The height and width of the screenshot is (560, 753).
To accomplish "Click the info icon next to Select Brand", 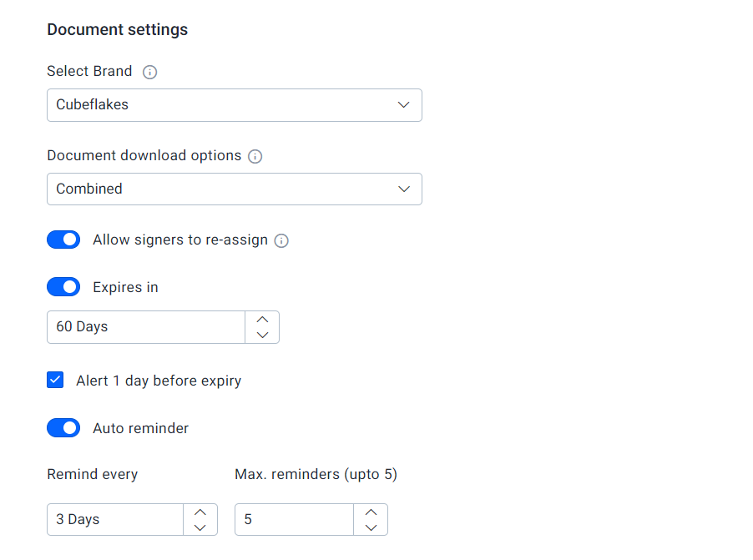I will point(149,72).
